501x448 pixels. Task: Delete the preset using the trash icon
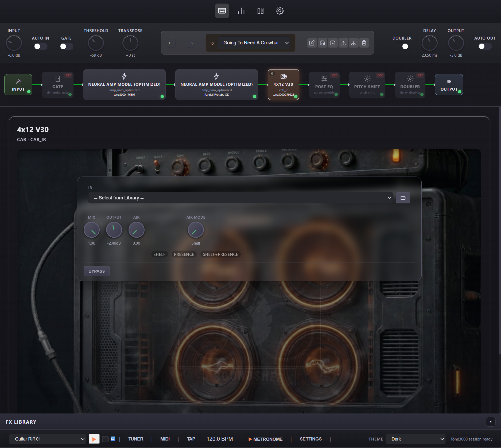pyautogui.click(x=364, y=43)
